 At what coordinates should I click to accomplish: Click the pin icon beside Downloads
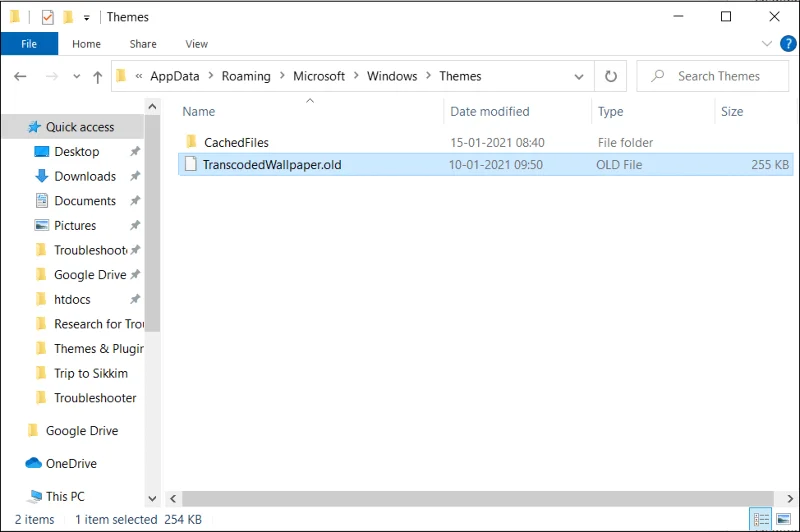(x=135, y=176)
